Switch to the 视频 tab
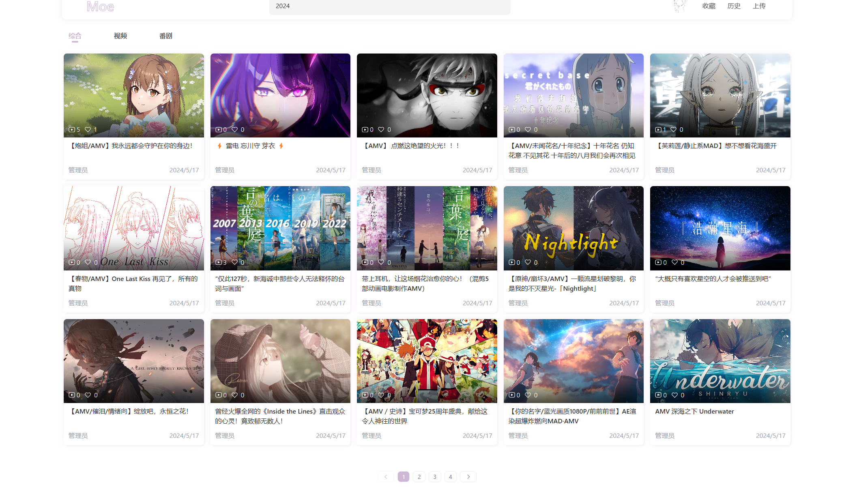This screenshot has width=859, height=504. pyautogui.click(x=120, y=36)
